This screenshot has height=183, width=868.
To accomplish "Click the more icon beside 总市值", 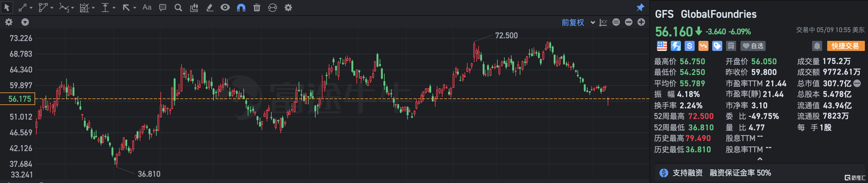I will point(857,83).
